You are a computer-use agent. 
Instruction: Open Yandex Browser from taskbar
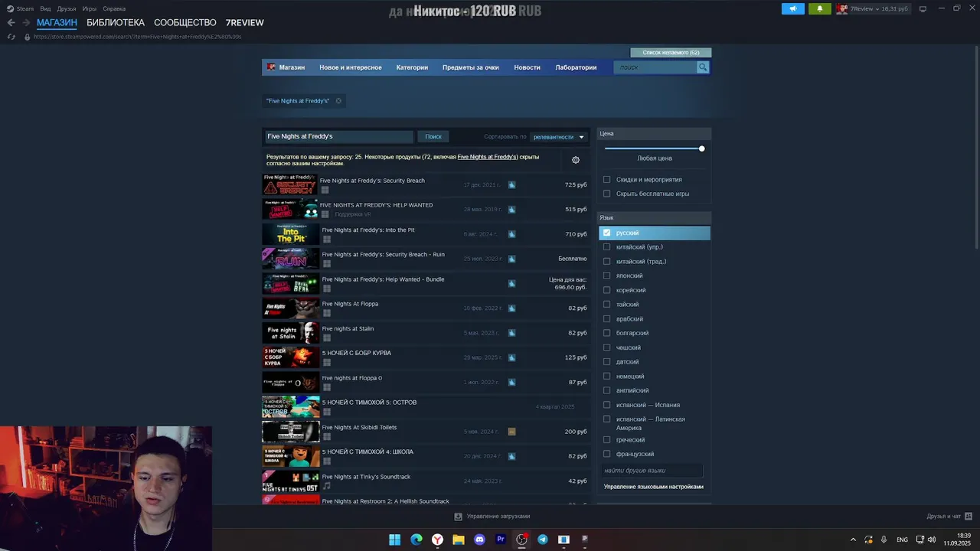437,540
